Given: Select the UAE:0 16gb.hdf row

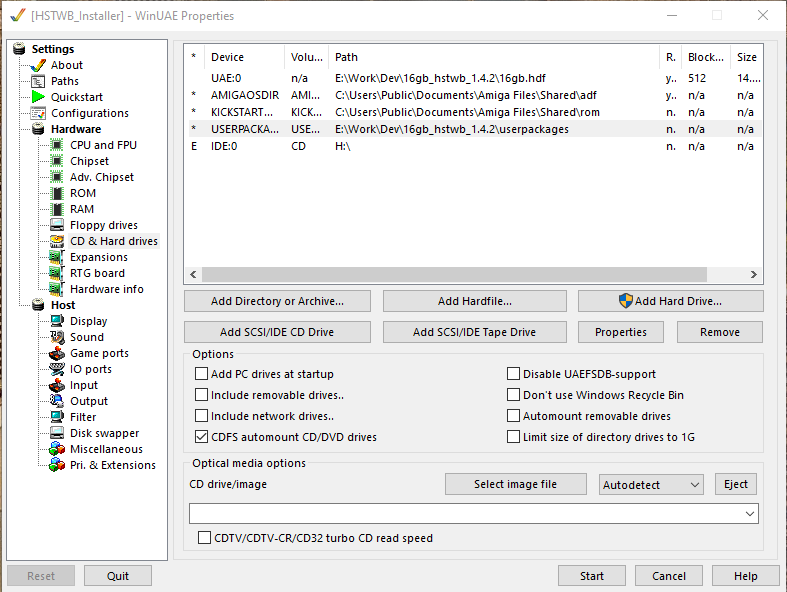Looking at the screenshot, I should 474,78.
